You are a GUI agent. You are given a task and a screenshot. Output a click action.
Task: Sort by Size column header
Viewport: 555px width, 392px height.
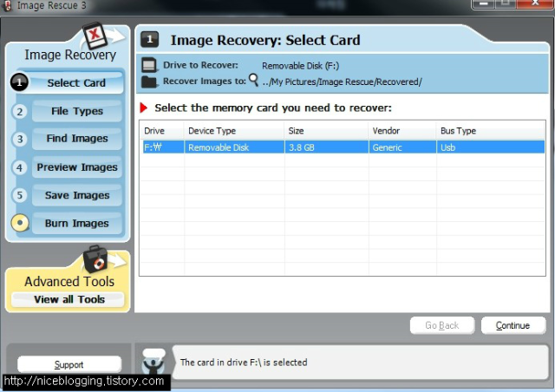tap(326, 131)
